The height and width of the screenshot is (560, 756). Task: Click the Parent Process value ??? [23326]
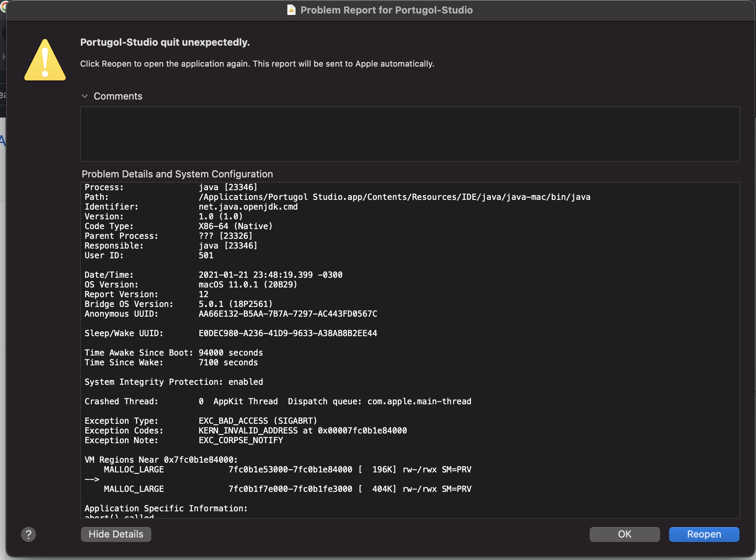(226, 236)
